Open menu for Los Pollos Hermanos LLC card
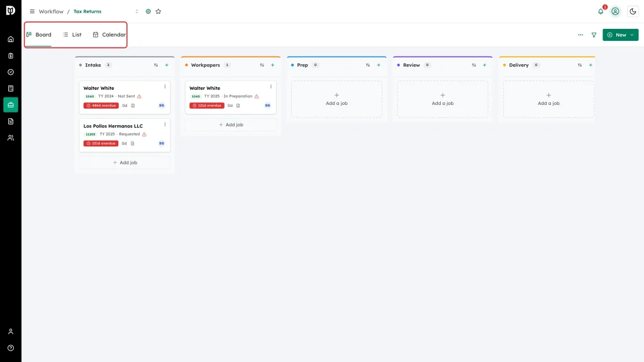 click(x=165, y=124)
